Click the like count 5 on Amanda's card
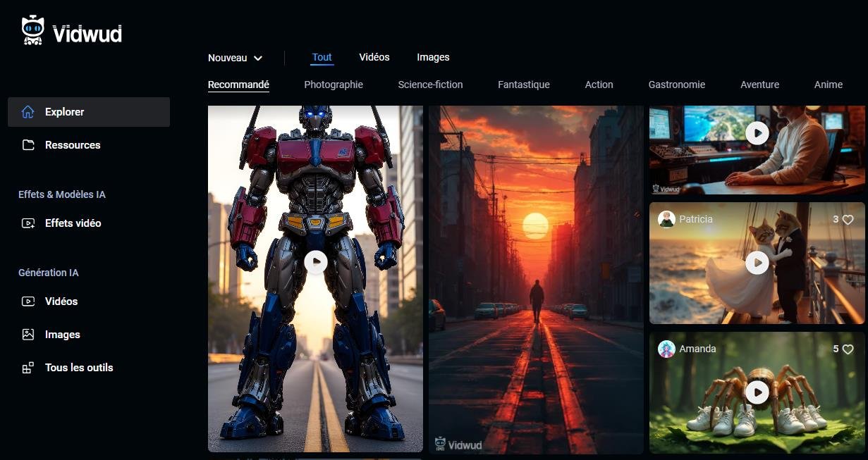The image size is (868, 460). tap(836, 349)
